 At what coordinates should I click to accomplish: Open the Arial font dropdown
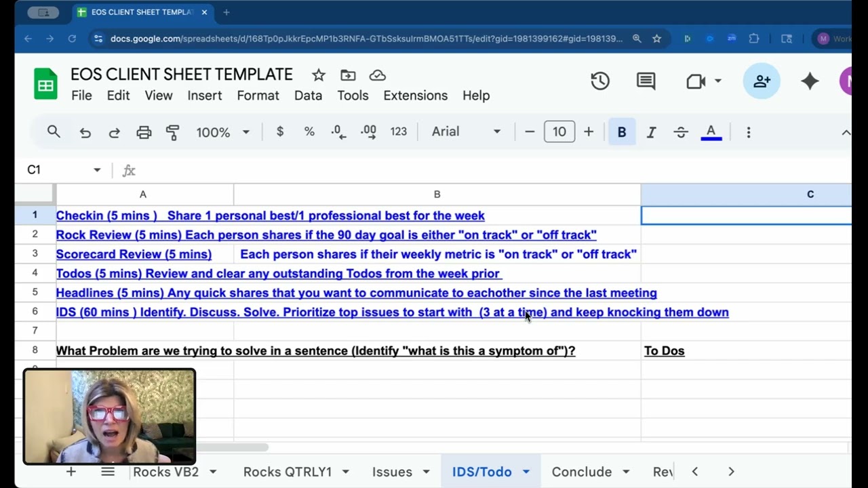click(x=466, y=132)
